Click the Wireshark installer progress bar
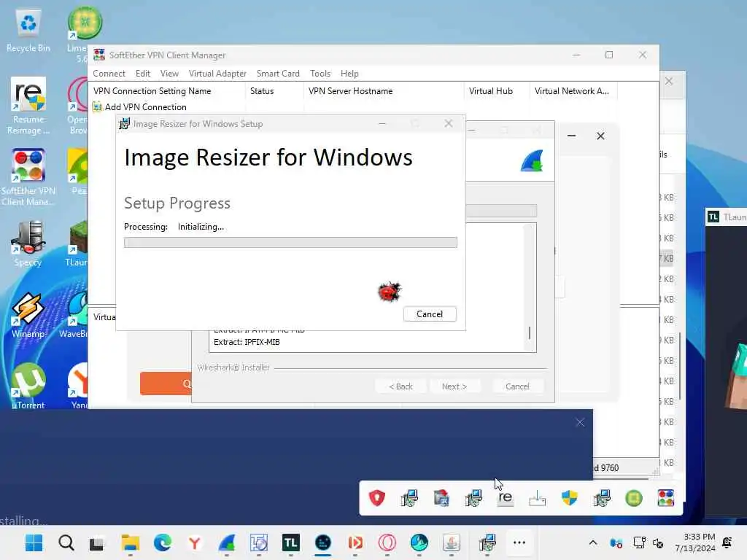Screen dimensions: 747x560 click(501, 211)
